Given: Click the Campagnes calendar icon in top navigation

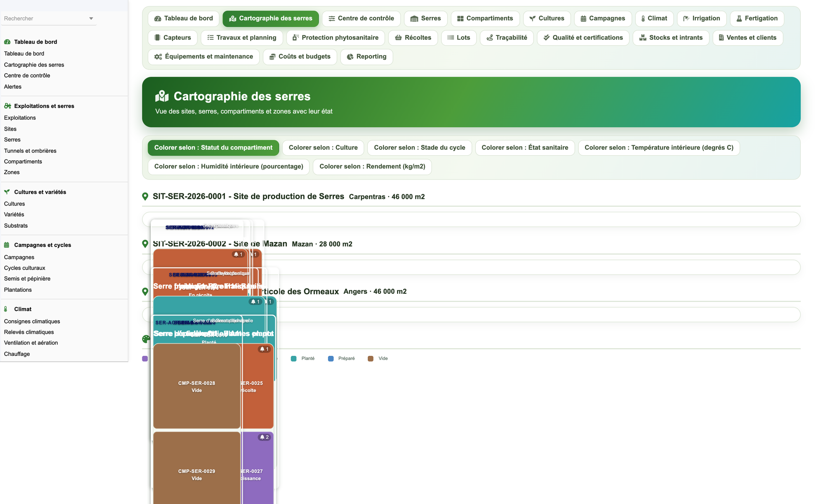Looking at the screenshot, I should pos(583,18).
